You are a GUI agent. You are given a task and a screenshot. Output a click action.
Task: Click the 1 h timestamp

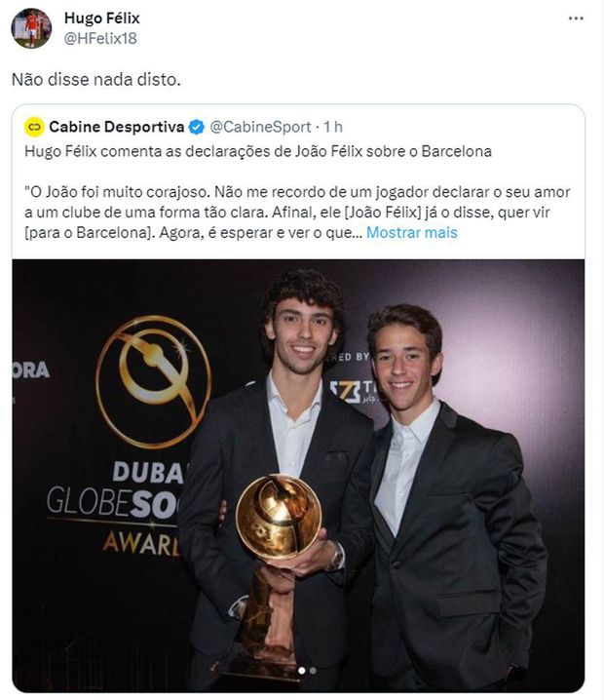(x=333, y=128)
